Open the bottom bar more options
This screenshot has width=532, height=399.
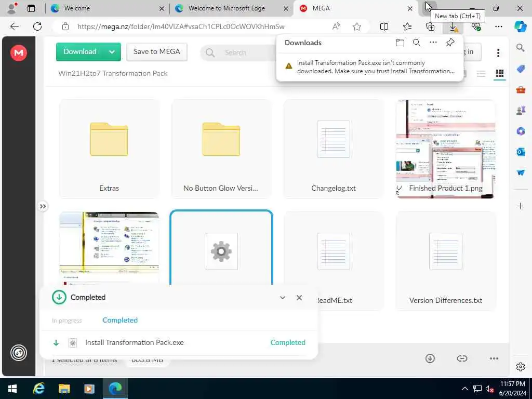coord(494,358)
